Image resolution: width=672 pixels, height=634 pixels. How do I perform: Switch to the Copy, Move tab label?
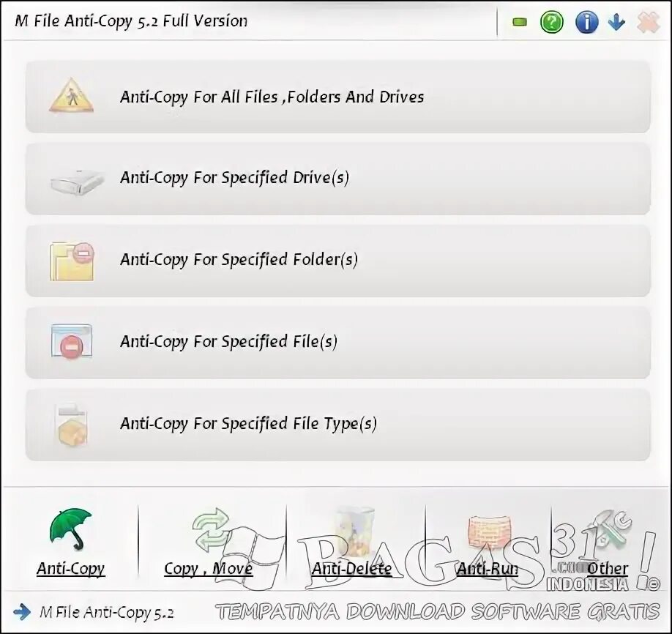pos(209,569)
